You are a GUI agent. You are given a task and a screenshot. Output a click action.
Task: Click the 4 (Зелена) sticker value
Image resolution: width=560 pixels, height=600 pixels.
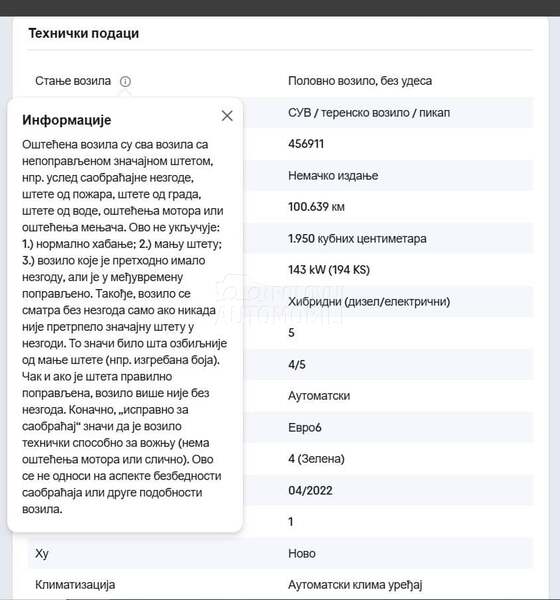316,459
